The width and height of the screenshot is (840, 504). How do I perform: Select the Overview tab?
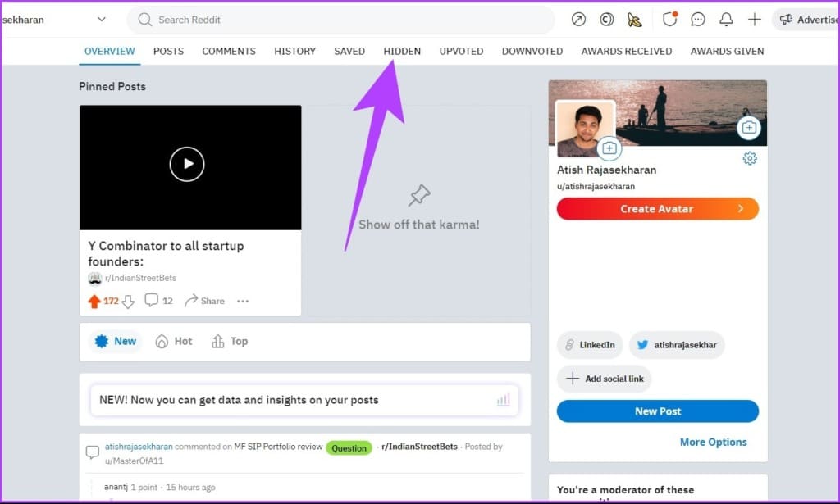pyautogui.click(x=109, y=52)
